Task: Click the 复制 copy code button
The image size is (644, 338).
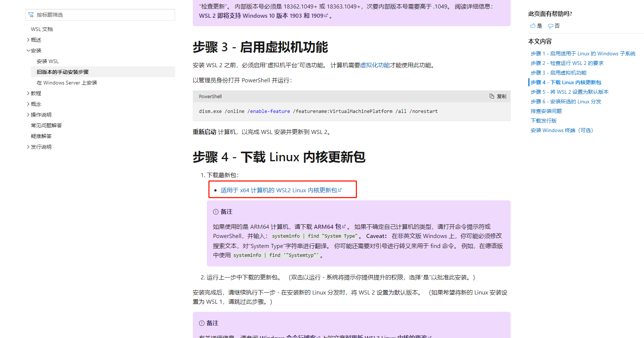Action: pos(498,96)
